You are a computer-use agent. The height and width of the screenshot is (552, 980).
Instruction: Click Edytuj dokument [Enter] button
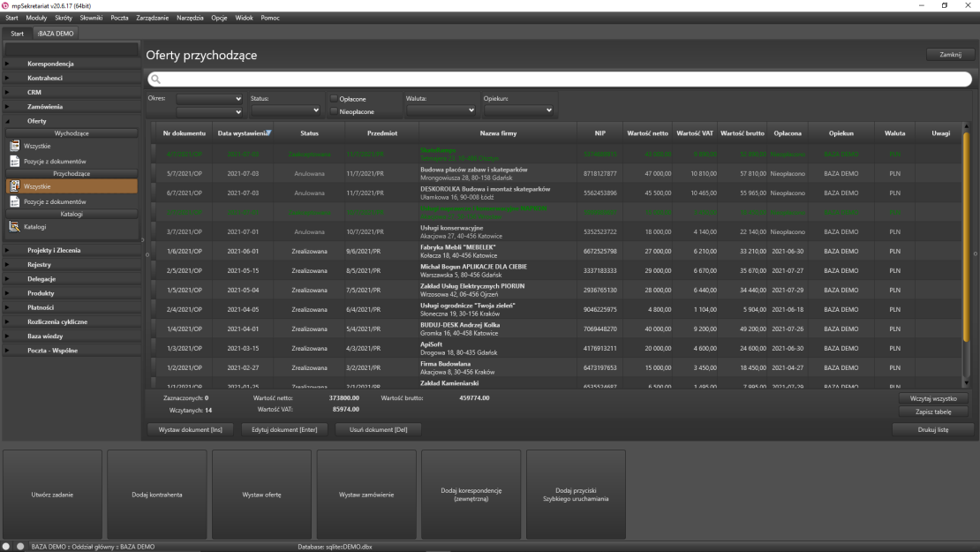(284, 429)
